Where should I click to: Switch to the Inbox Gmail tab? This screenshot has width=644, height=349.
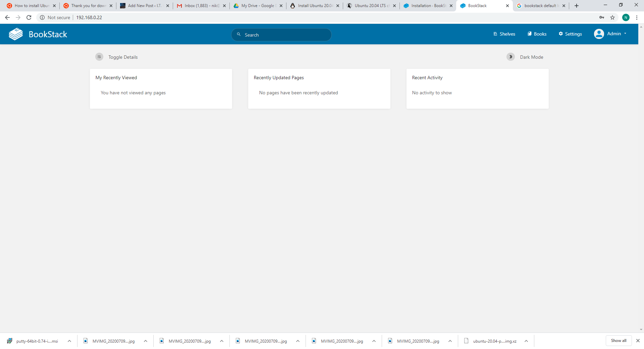pos(201,6)
